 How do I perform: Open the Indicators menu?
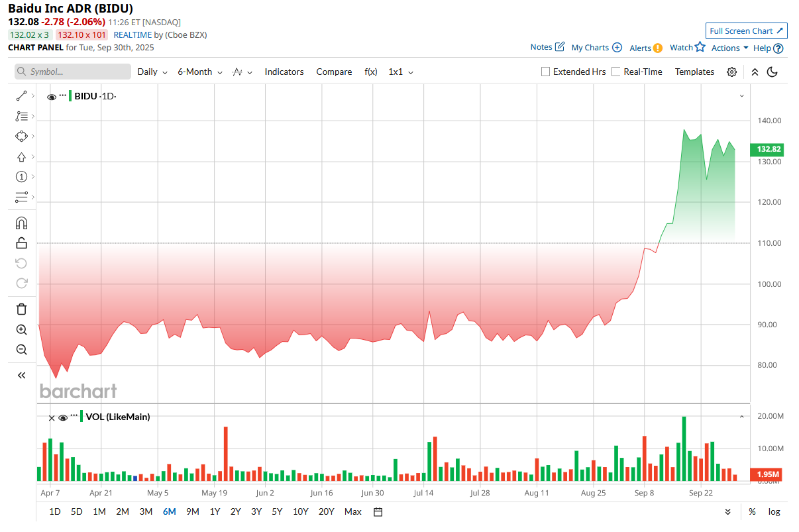coord(284,72)
